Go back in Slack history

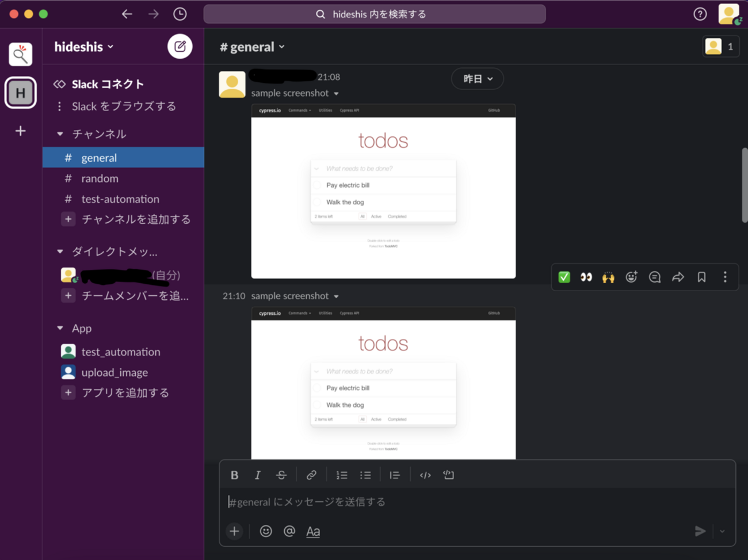(127, 14)
